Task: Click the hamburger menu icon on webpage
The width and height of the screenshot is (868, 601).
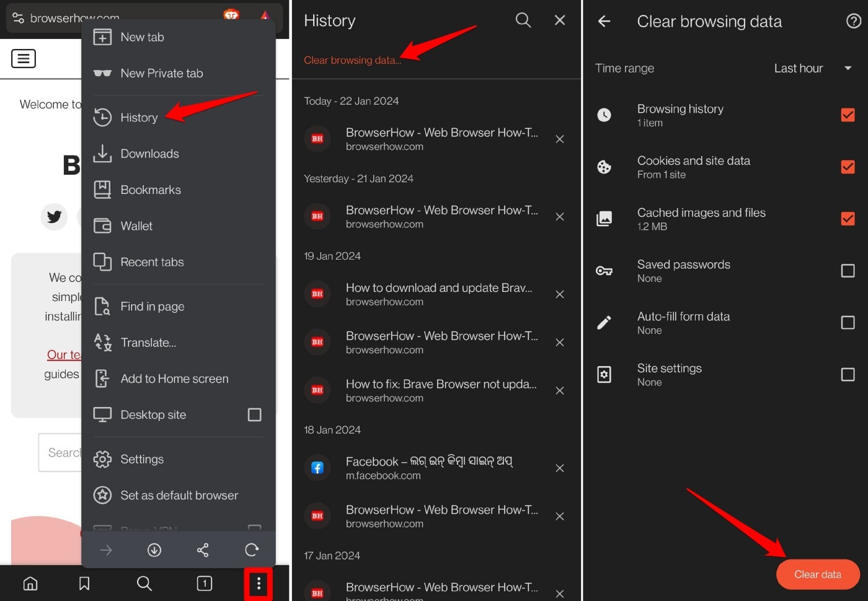Action: point(24,59)
